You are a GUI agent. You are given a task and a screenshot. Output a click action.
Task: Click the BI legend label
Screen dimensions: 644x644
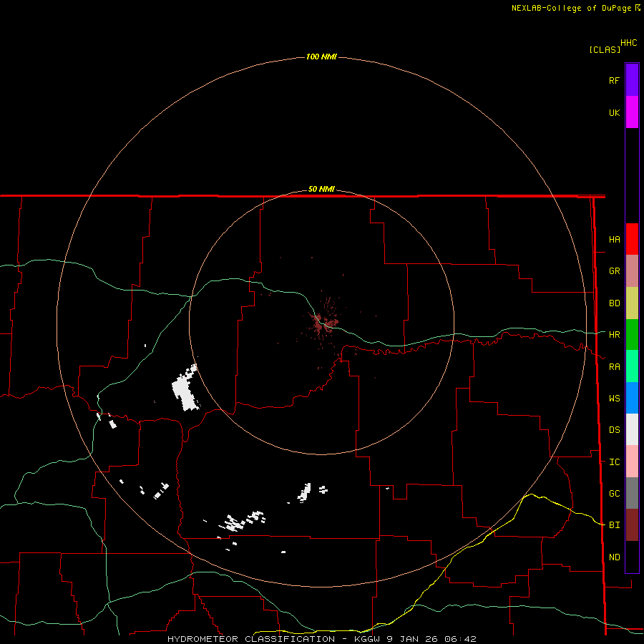point(614,525)
